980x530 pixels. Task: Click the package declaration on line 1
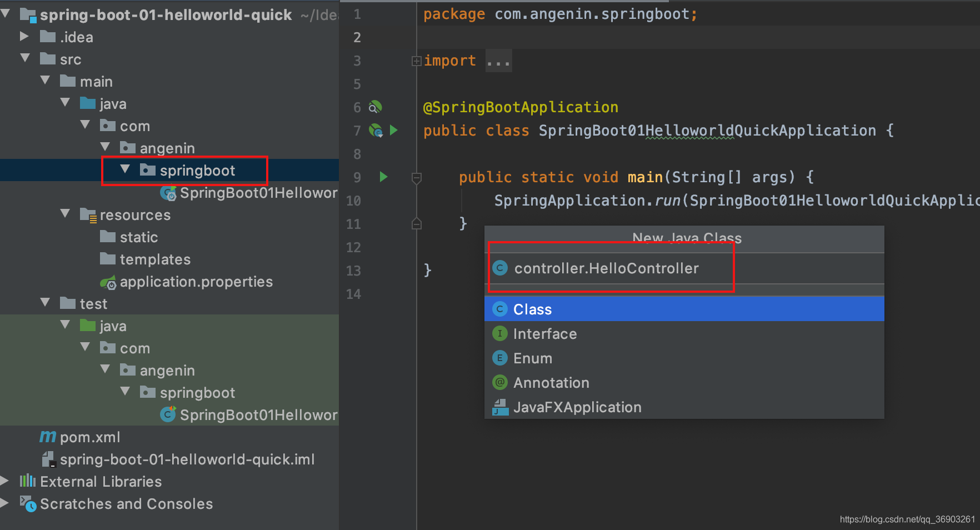(560, 14)
